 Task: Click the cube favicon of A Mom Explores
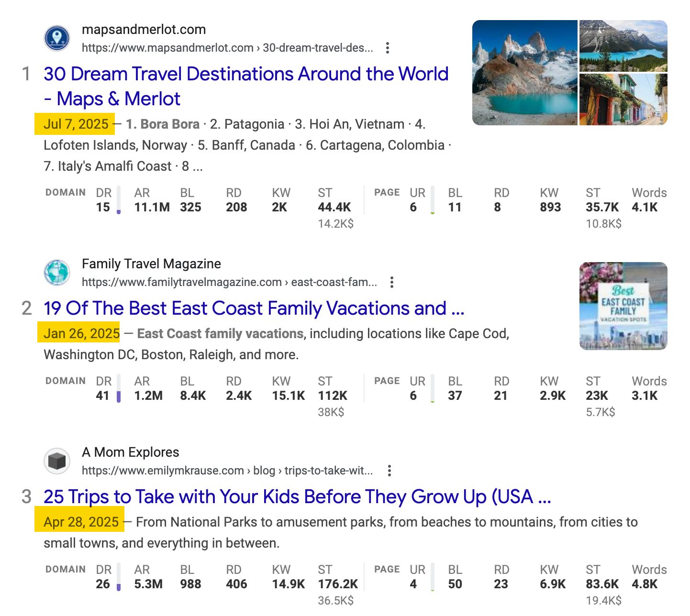click(57, 461)
